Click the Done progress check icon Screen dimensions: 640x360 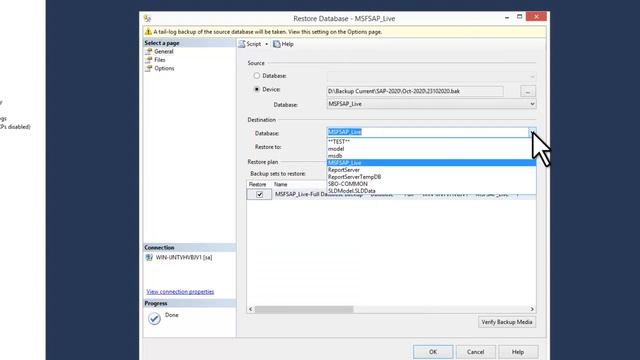[154, 318]
